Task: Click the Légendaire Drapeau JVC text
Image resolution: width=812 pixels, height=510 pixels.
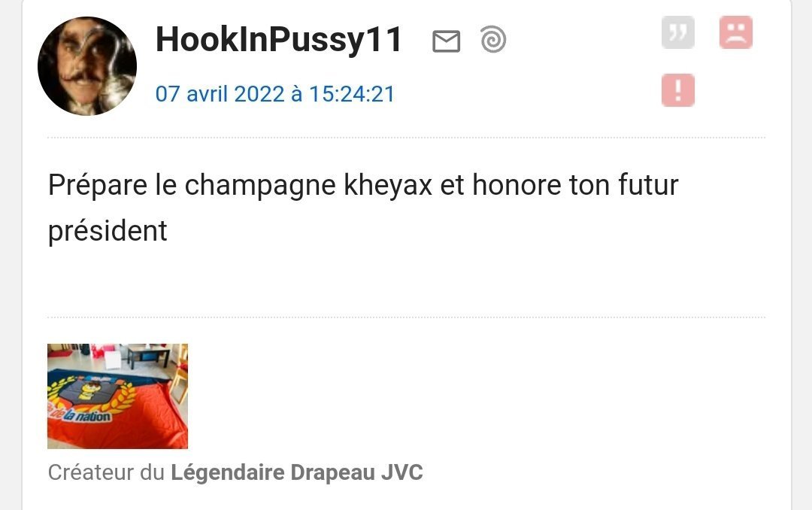Action: coord(297,472)
